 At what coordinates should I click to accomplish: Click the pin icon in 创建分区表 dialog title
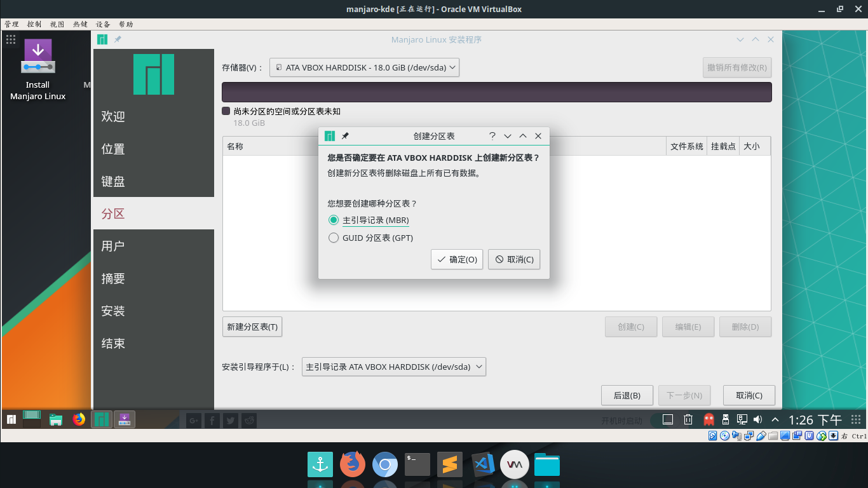345,136
